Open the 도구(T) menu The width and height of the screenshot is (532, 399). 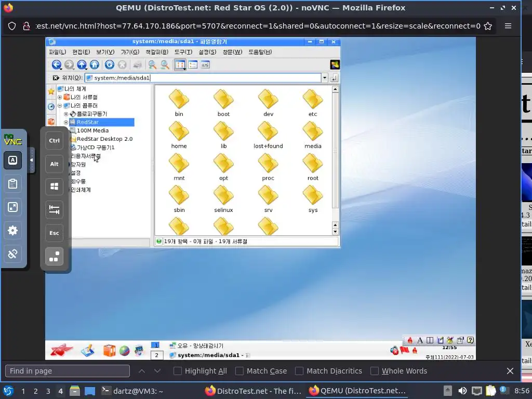(183, 52)
